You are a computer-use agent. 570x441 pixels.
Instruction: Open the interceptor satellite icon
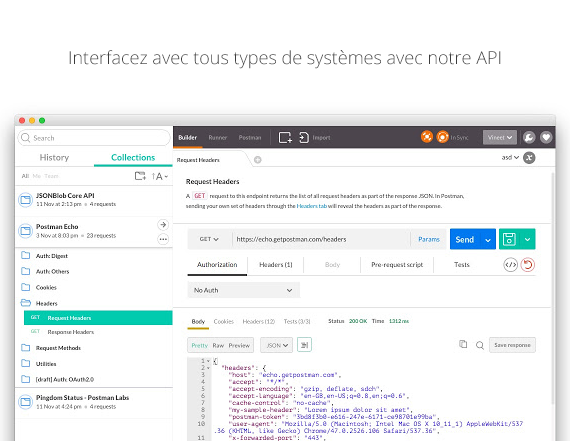427,137
